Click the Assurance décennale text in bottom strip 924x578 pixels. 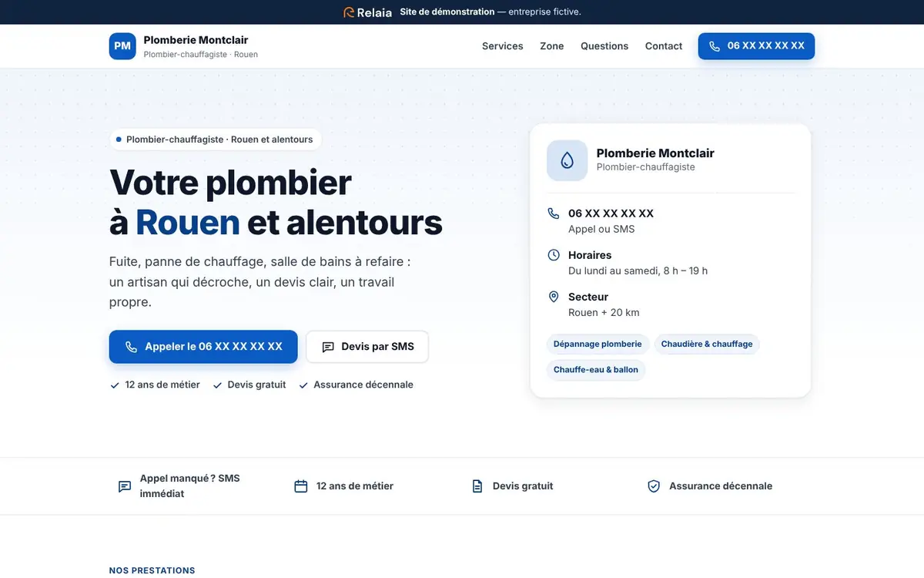(x=721, y=486)
